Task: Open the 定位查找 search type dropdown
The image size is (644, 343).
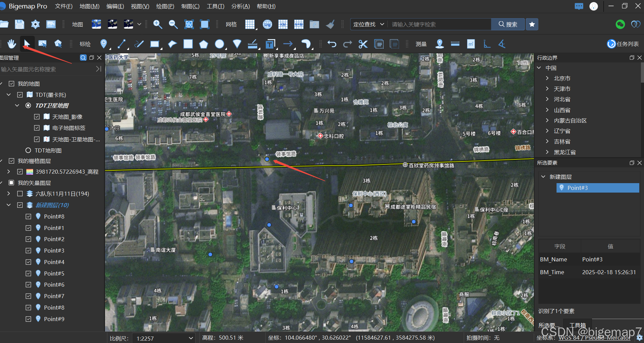Action: [369, 24]
